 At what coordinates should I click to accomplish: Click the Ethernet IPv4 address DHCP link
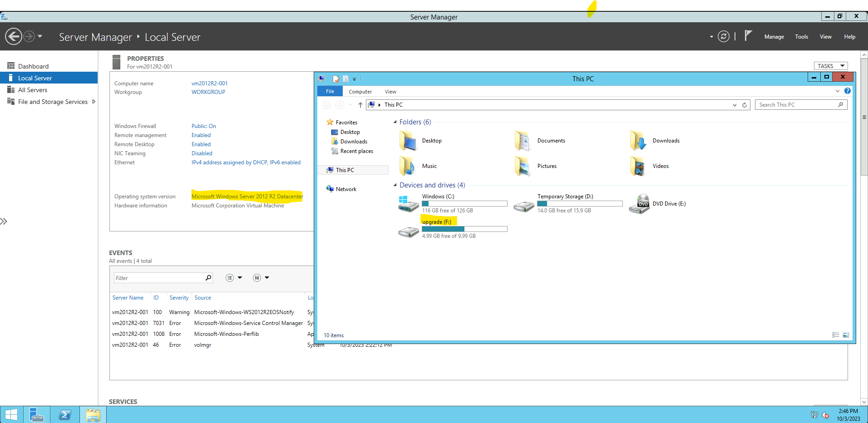click(246, 162)
